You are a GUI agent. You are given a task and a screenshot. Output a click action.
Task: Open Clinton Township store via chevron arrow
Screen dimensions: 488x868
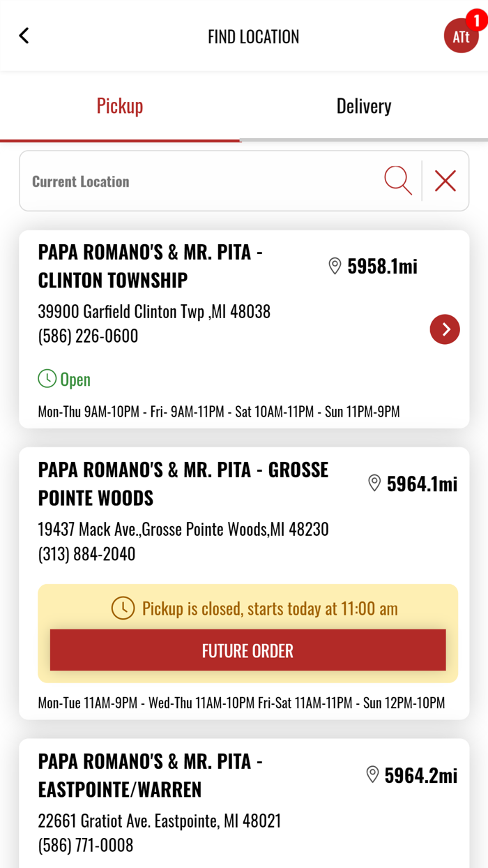pos(445,329)
